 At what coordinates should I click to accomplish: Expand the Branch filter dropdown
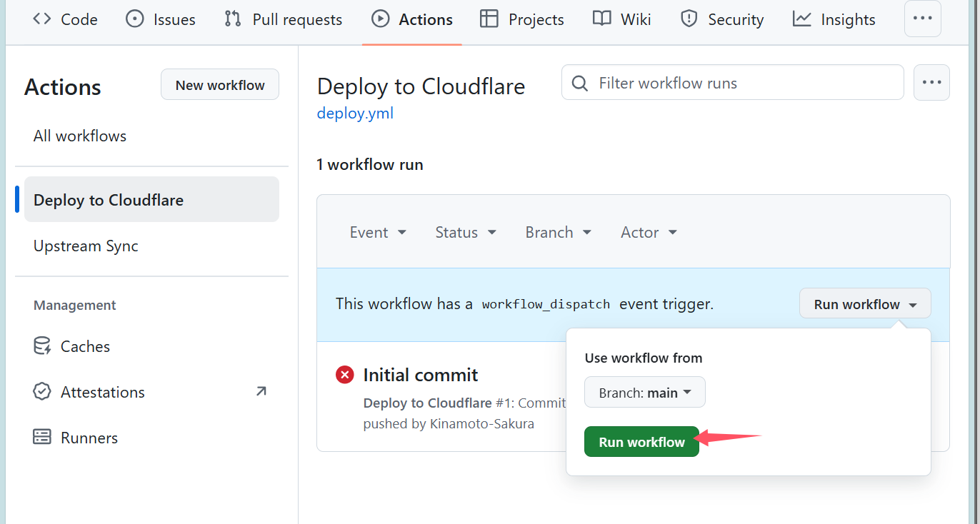[x=558, y=232]
